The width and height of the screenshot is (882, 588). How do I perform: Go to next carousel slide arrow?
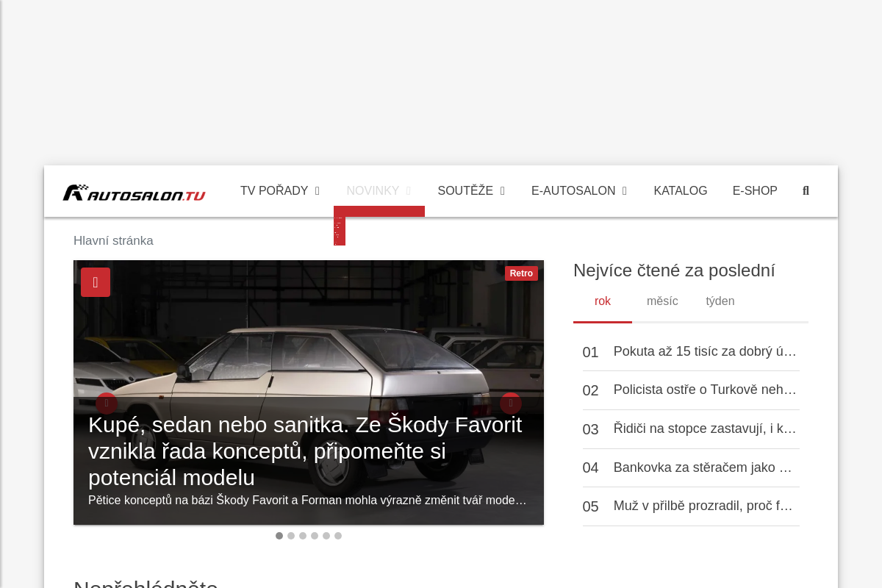coord(511,404)
